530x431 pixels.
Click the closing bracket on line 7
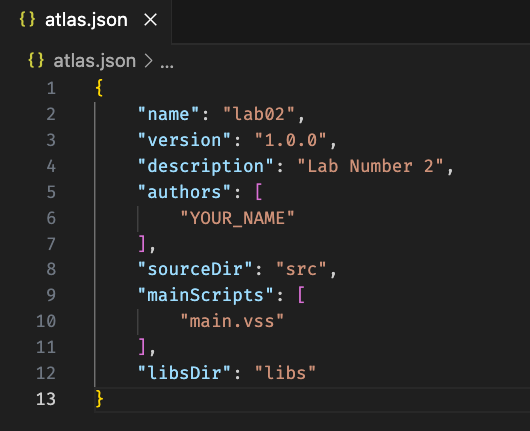tap(142, 244)
